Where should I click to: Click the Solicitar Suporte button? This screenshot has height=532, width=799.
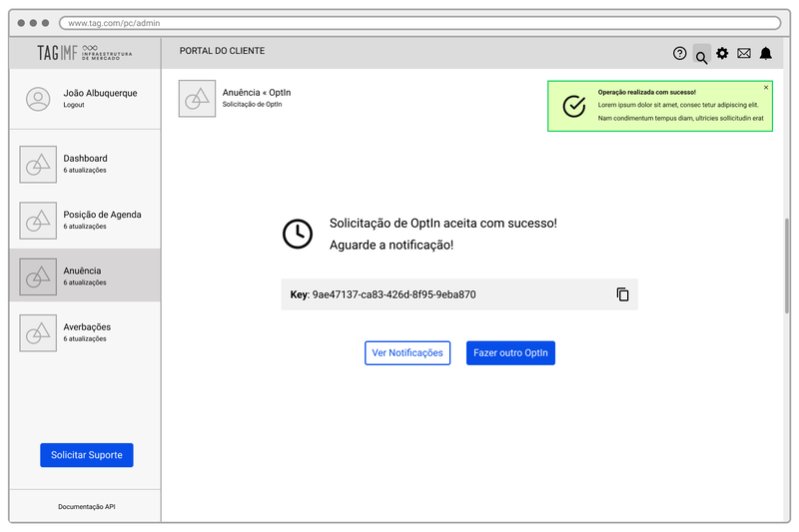click(x=87, y=455)
